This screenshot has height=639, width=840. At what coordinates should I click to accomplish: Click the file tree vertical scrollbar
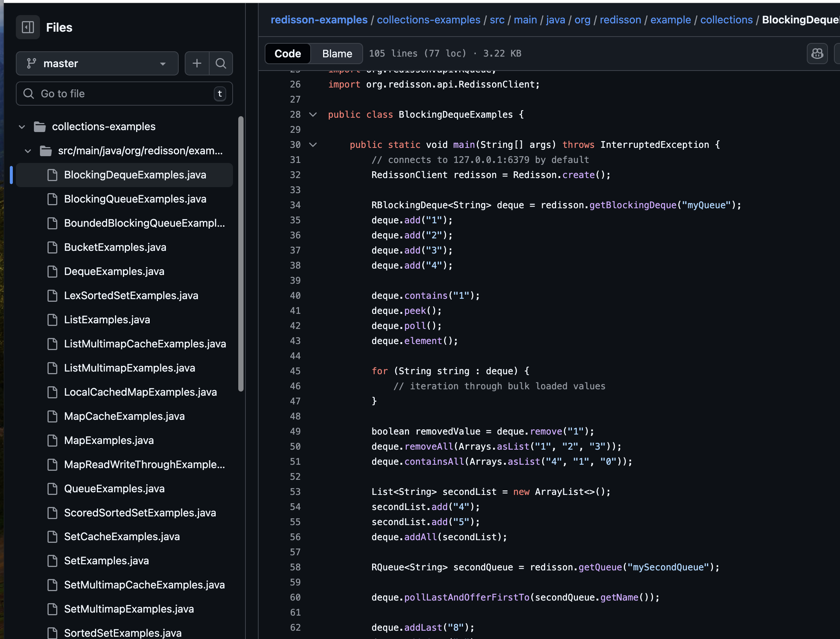[x=241, y=254]
